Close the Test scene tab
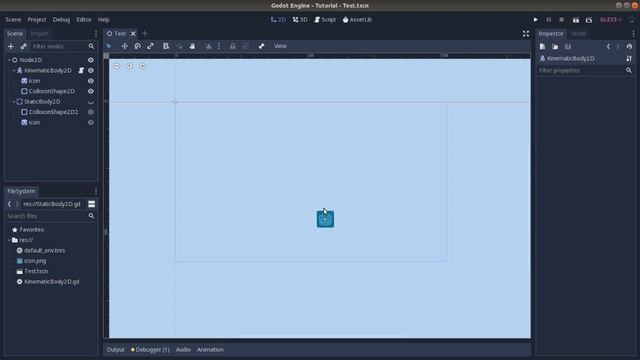 click(133, 33)
